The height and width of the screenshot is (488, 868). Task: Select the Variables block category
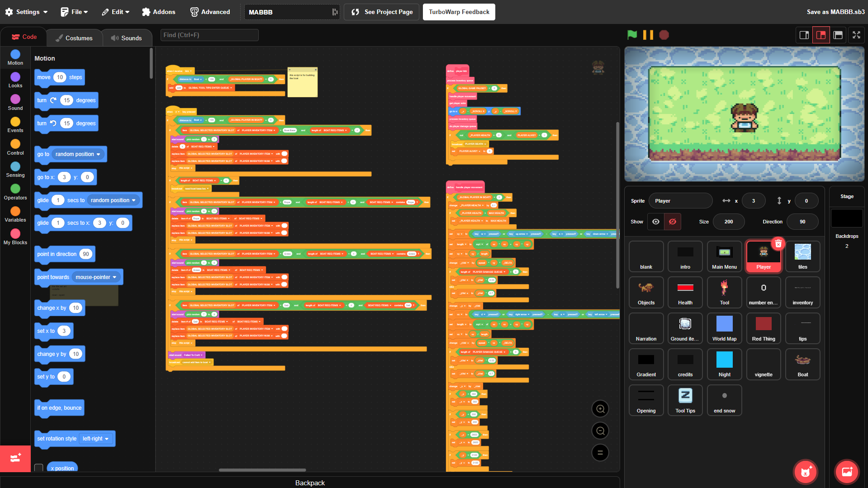point(15,214)
